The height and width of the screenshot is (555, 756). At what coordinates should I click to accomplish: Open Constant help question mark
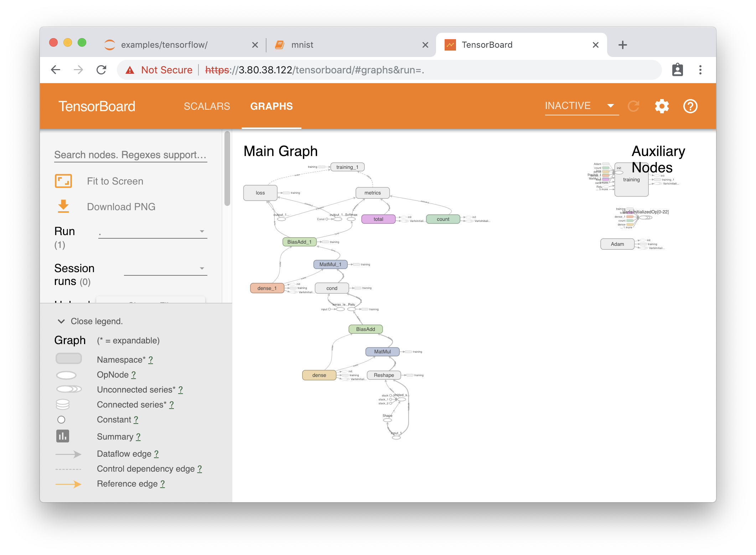(136, 420)
